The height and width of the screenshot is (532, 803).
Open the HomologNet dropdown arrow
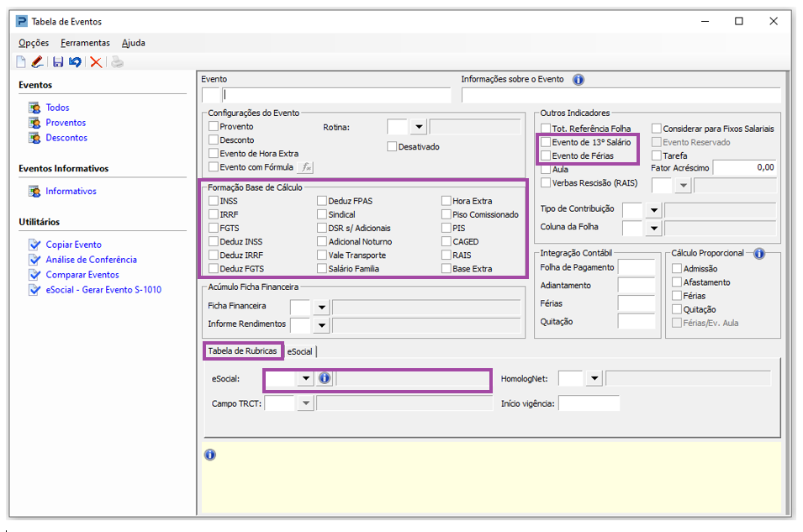point(594,379)
